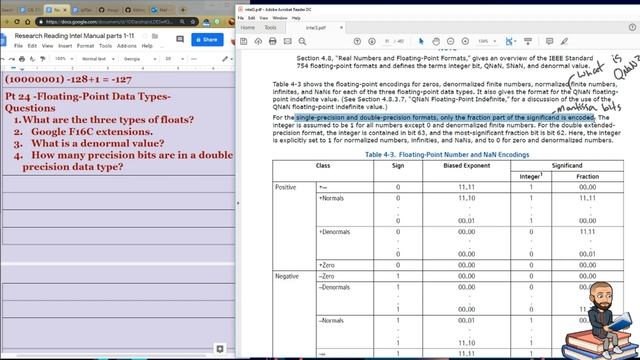
Task: Select the intel3.pdf document tab
Action: 316,28
